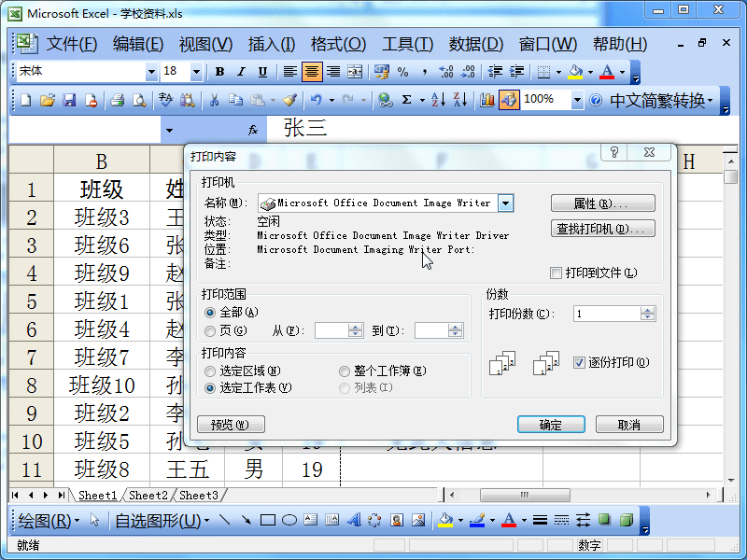The width and height of the screenshot is (747, 560).
Task: Open the 文件 menu
Action: pyautogui.click(x=72, y=44)
